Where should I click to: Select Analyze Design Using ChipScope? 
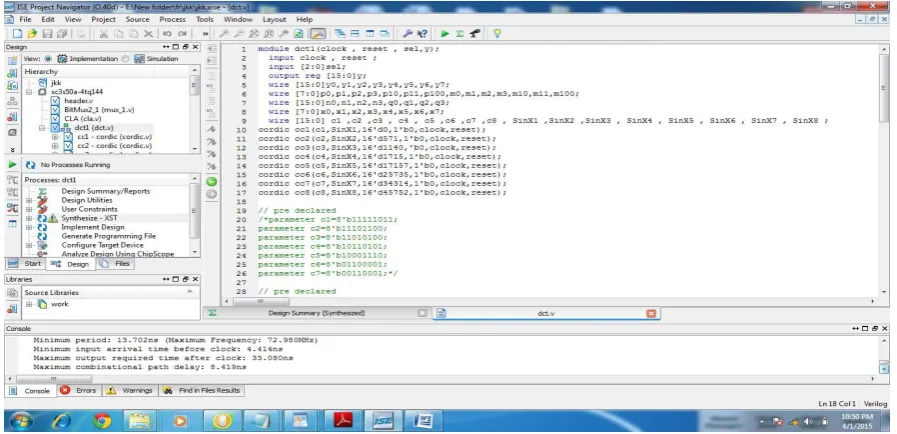click(x=118, y=254)
